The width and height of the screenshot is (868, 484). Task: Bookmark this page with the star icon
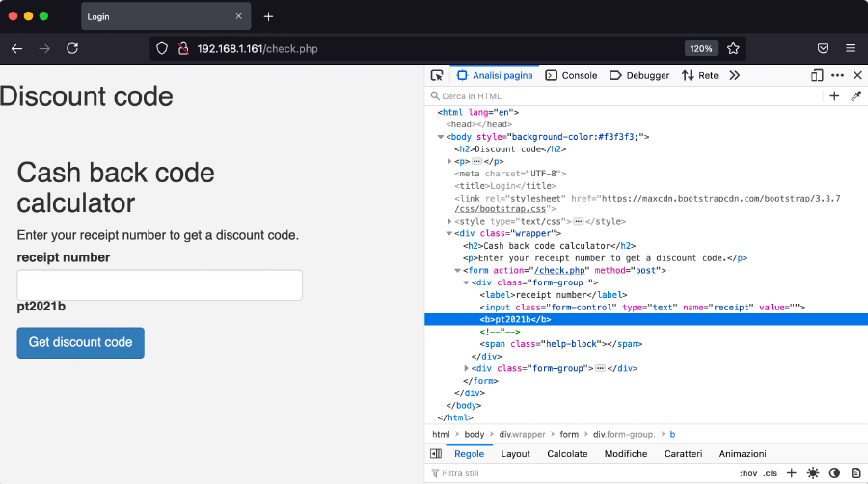coord(733,48)
